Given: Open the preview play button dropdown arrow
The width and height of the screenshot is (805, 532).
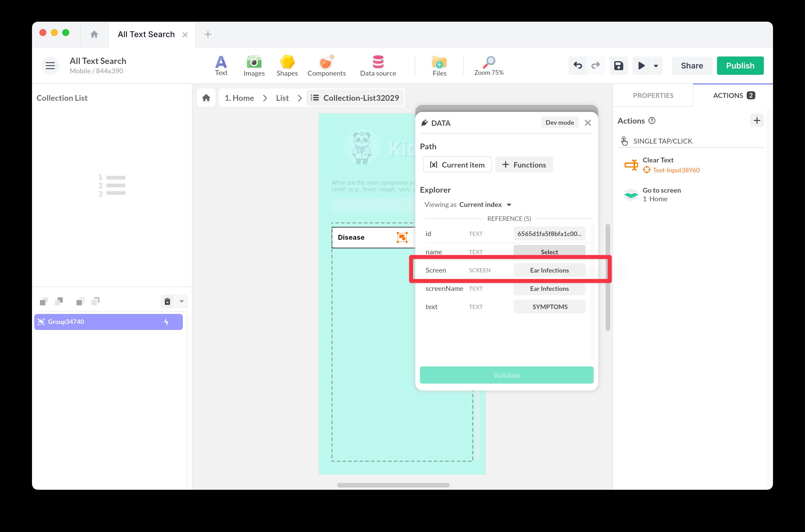Looking at the screenshot, I should (656, 65).
